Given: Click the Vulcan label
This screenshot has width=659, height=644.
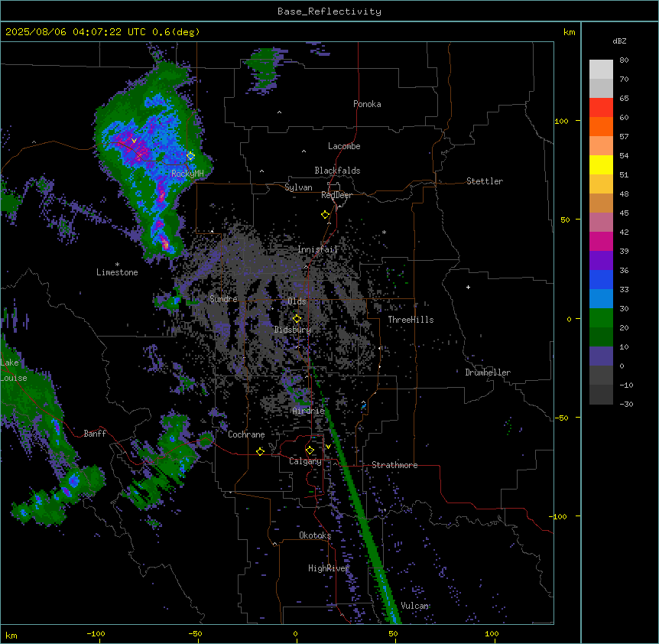Looking at the screenshot, I should point(415,606).
